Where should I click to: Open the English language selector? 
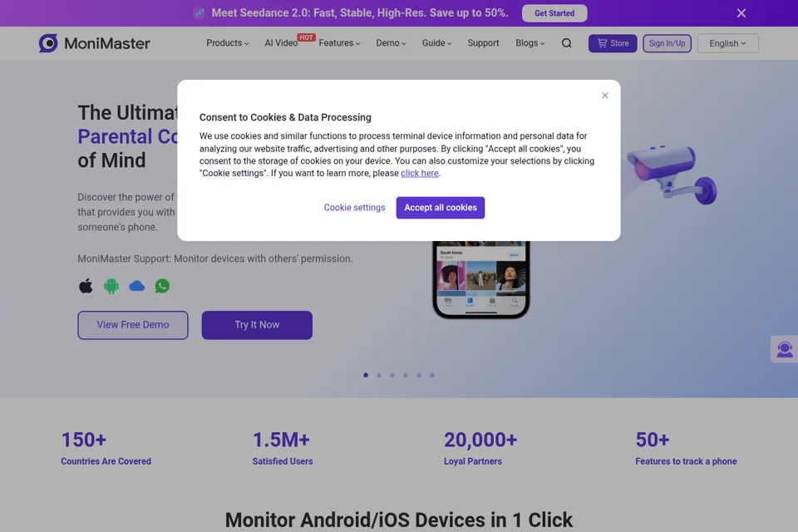[728, 43]
